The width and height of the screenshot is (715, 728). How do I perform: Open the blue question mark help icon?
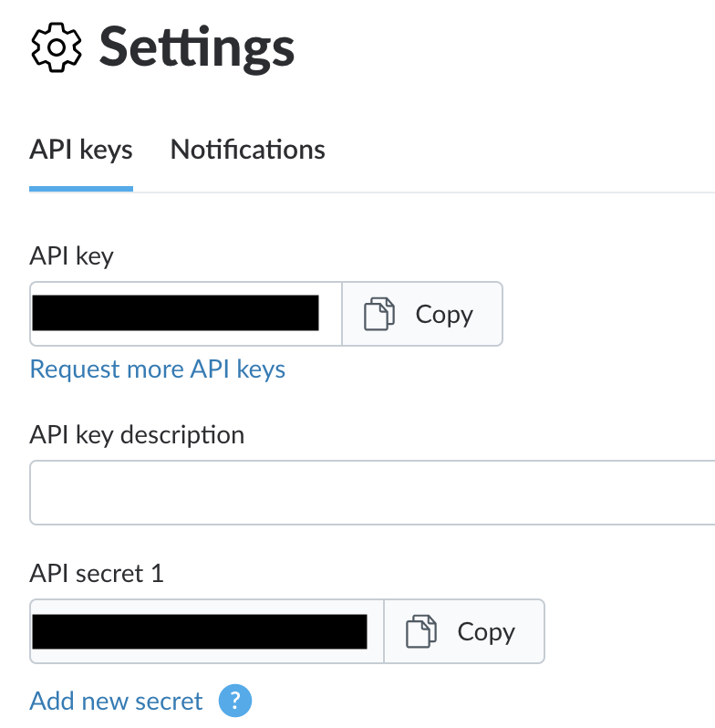[235, 701]
